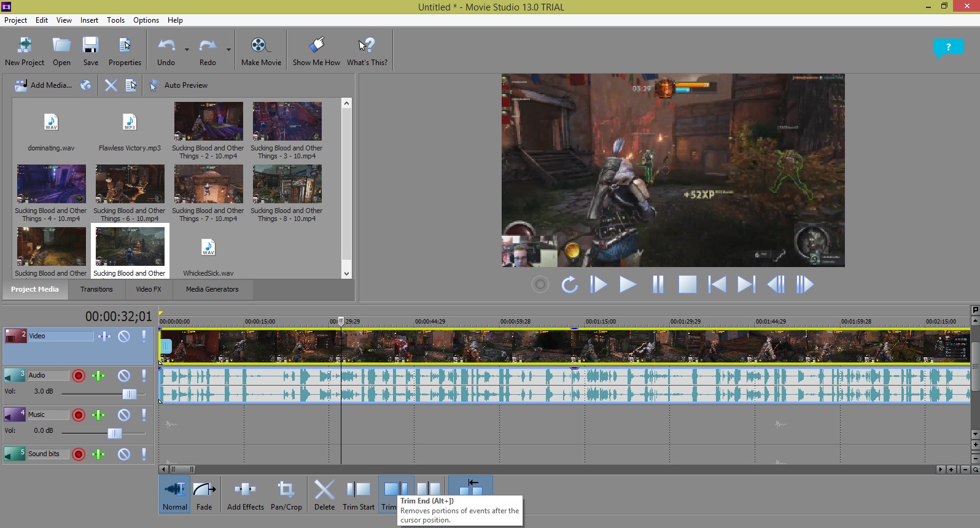Image resolution: width=980 pixels, height=528 pixels.
Task: Save the project with Save icon
Action: click(x=91, y=51)
